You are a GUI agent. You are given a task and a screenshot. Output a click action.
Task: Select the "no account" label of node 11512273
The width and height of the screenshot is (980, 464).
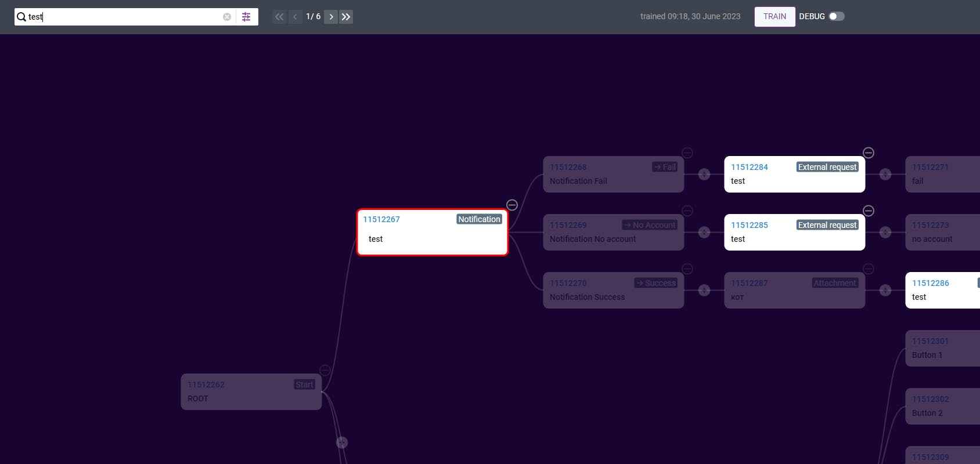click(x=932, y=239)
